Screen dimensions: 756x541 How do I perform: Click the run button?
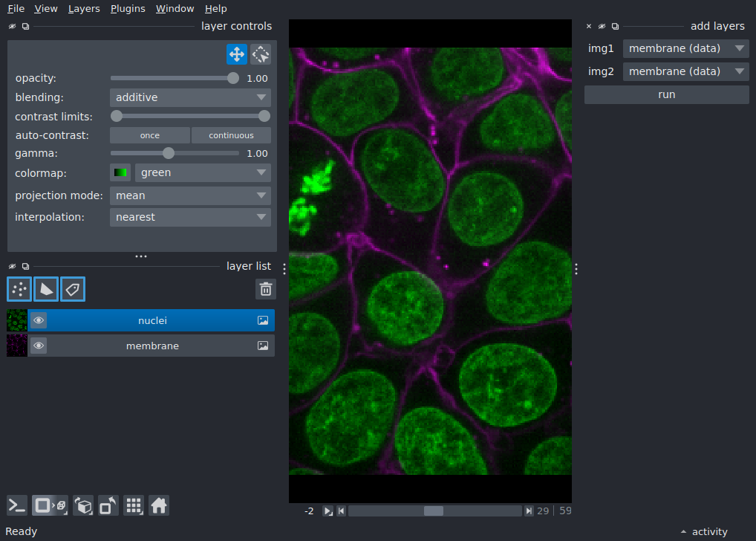click(x=667, y=94)
